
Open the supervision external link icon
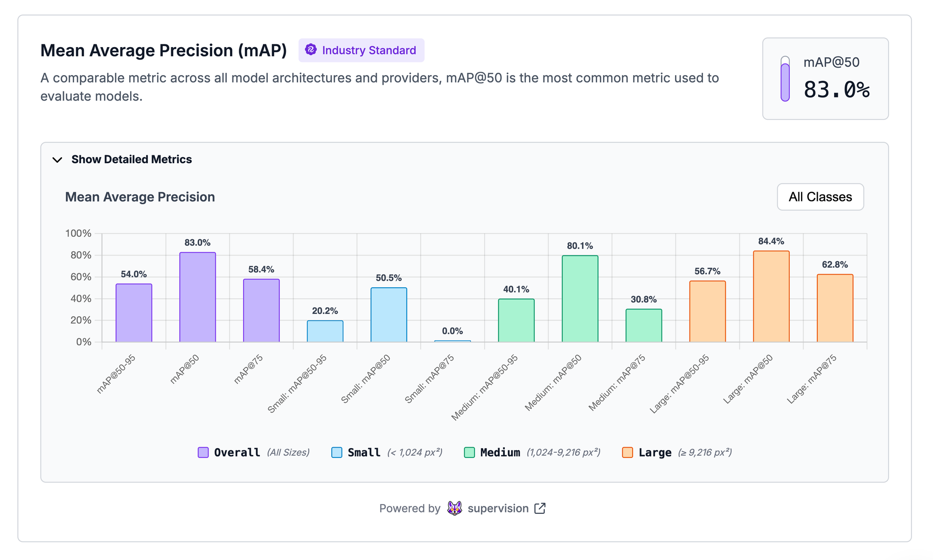(540, 508)
